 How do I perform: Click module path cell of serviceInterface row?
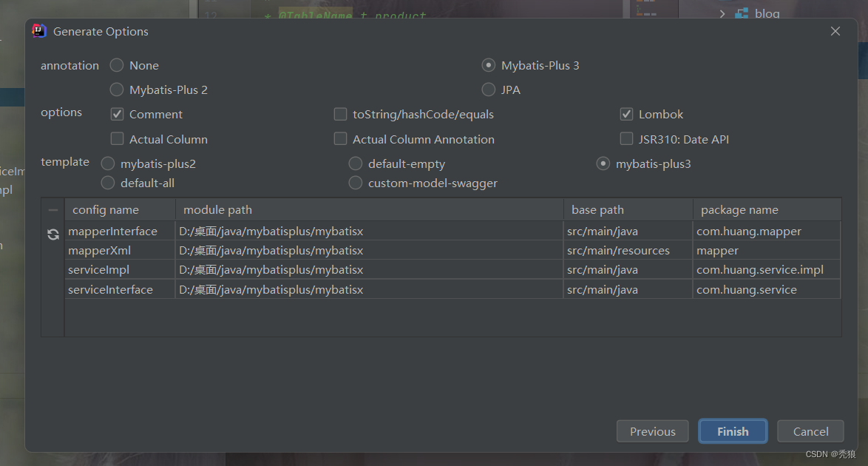tap(370, 289)
